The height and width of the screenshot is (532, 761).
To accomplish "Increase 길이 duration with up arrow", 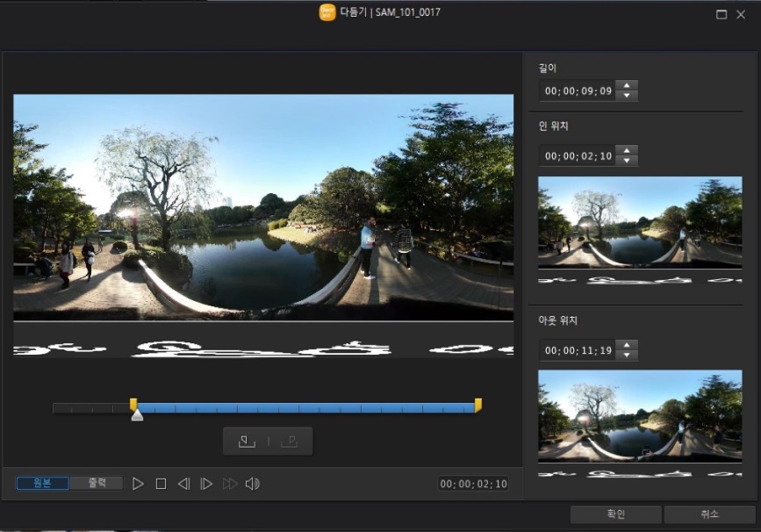I will click(627, 86).
